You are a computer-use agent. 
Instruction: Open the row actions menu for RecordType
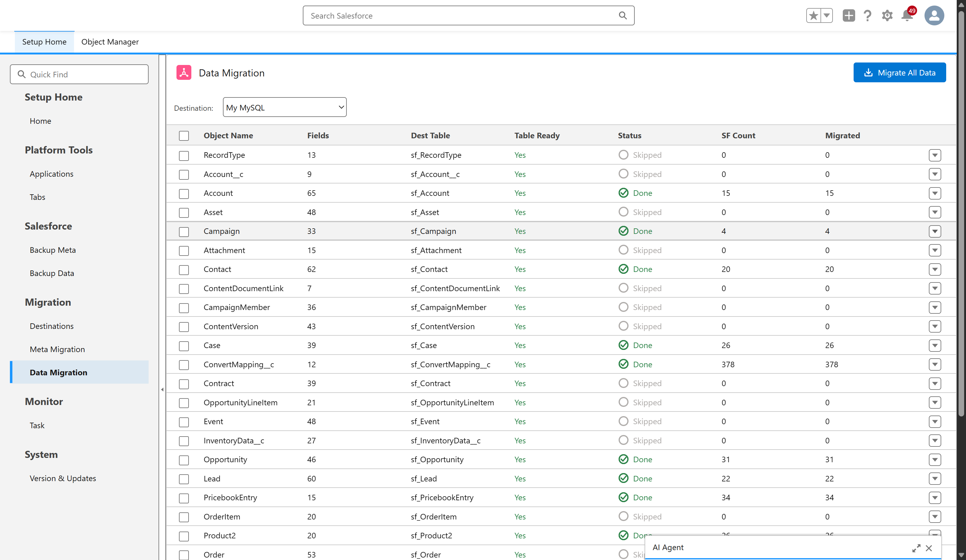[x=935, y=155]
